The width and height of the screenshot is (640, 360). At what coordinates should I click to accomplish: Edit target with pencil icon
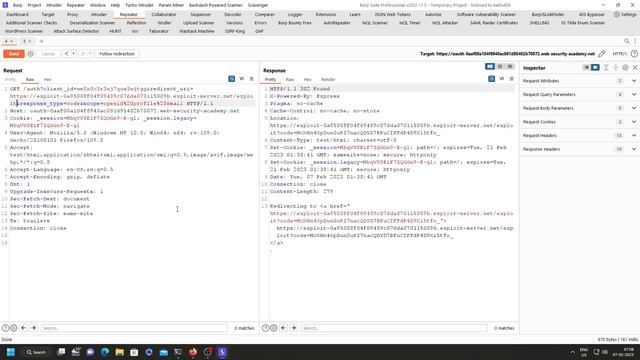[602, 54]
